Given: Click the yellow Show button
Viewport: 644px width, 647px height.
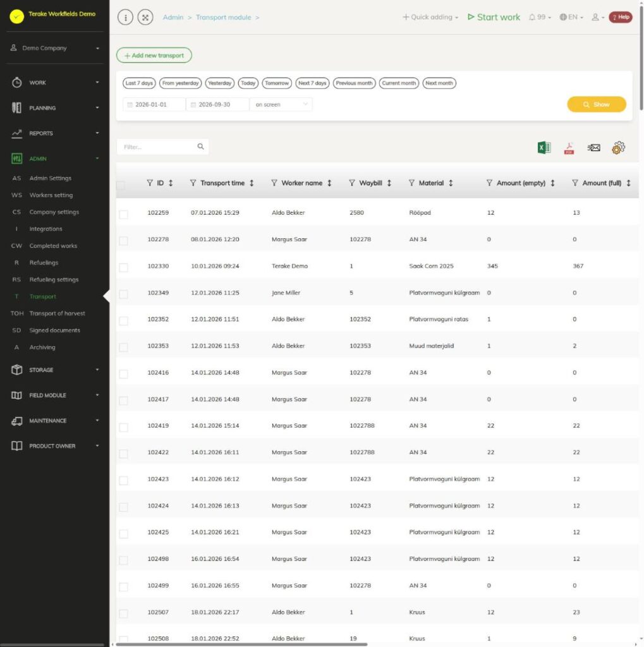Looking at the screenshot, I should tap(597, 104).
